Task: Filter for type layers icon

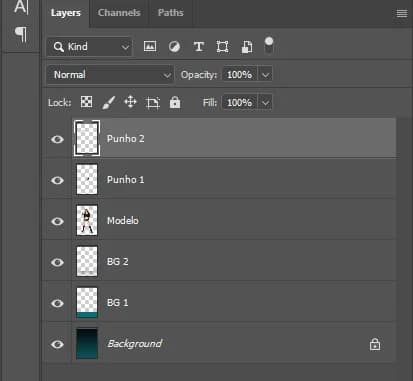Action: [199, 47]
